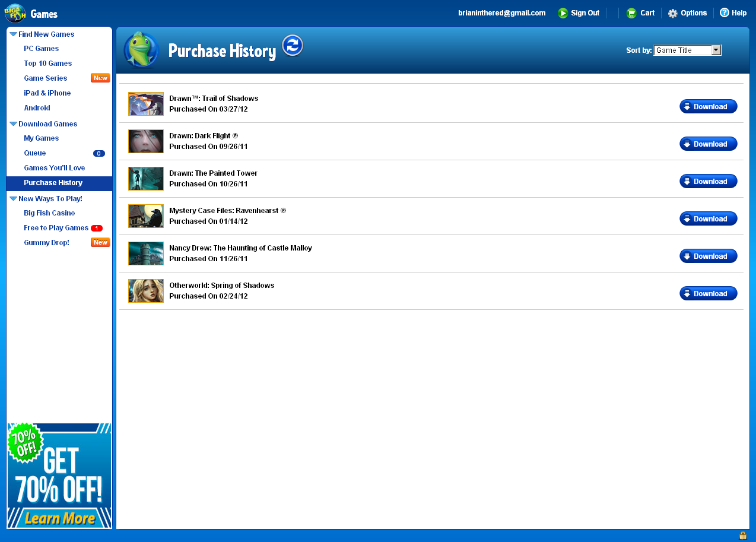Screen dimensions: 756x542
Task: Click the padlock icon in the status bar
Action: pos(742,535)
